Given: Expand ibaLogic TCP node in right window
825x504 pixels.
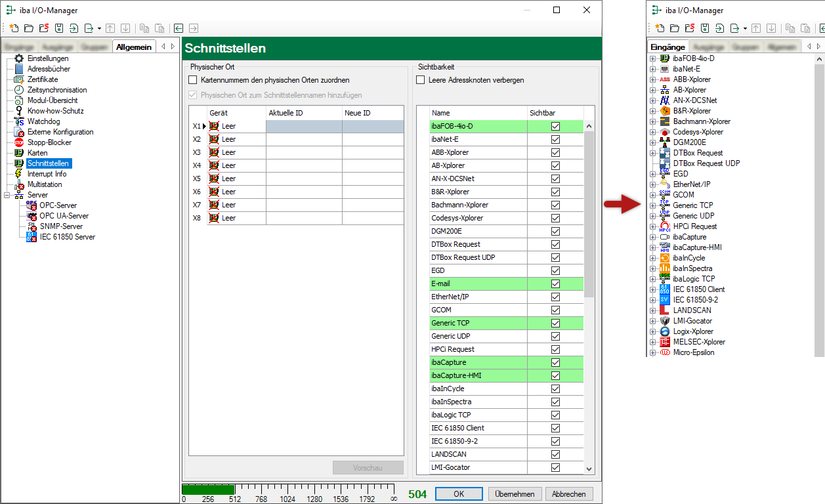Looking at the screenshot, I should point(652,279).
